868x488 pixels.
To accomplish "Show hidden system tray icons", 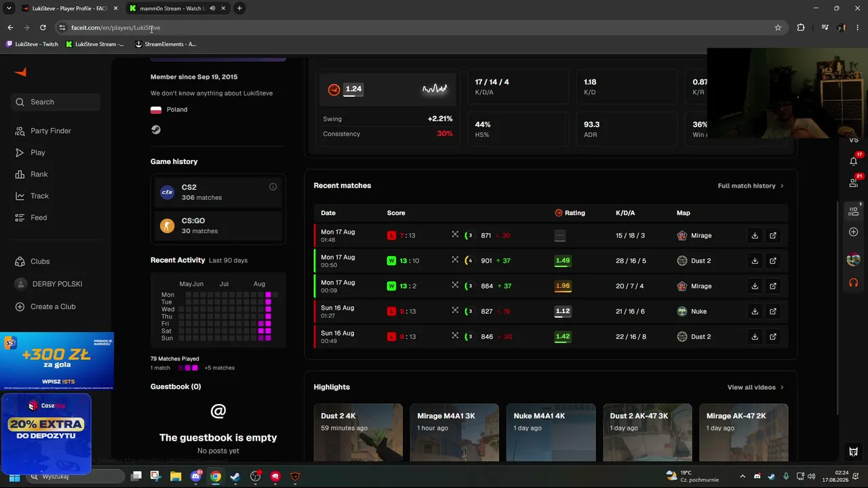I will pyautogui.click(x=743, y=476).
